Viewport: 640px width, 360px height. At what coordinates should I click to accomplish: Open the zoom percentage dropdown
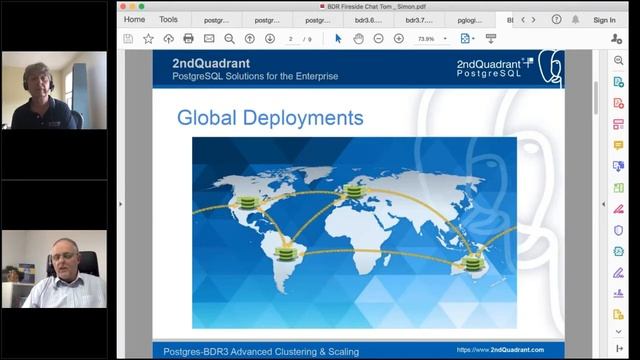tap(445, 39)
